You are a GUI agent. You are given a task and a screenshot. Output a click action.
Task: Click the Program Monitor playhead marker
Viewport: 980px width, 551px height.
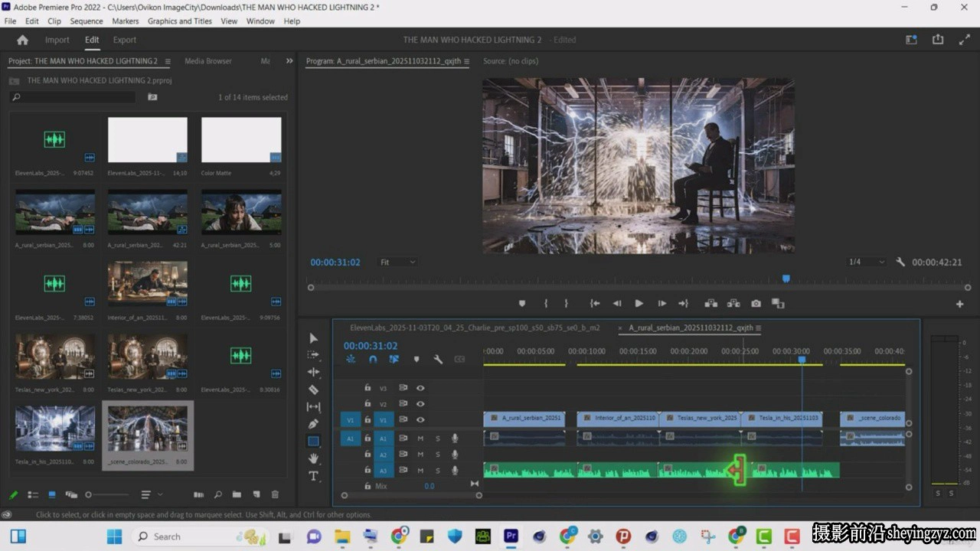click(786, 279)
